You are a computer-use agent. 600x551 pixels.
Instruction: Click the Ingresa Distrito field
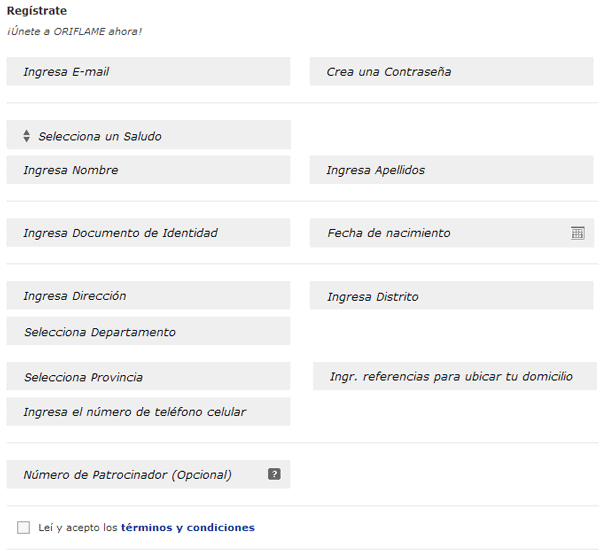pyautogui.click(x=452, y=295)
